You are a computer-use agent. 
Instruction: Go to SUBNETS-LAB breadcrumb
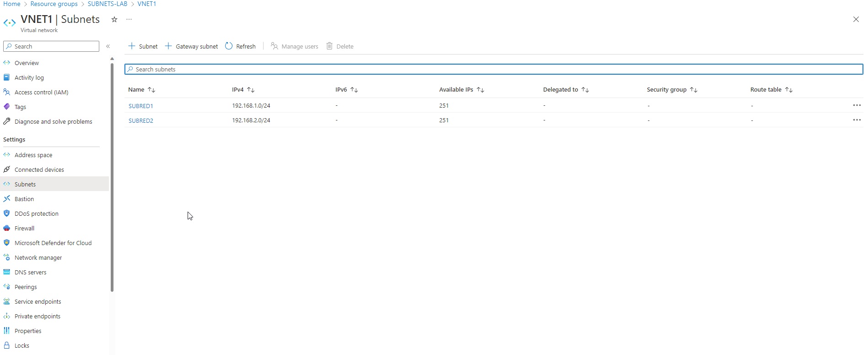108,4
